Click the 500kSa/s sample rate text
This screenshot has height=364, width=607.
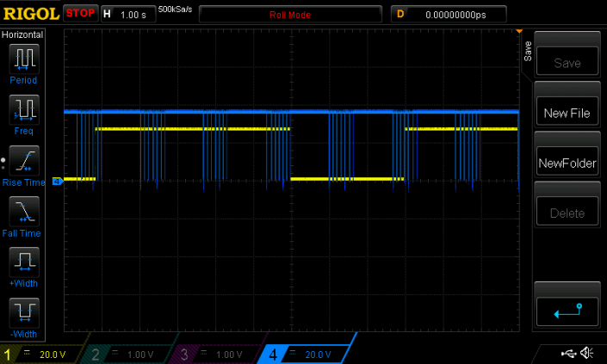175,9
